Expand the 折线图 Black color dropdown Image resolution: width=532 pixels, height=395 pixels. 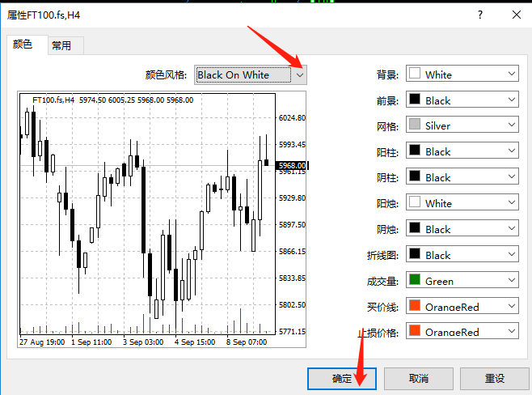point(462,254)
